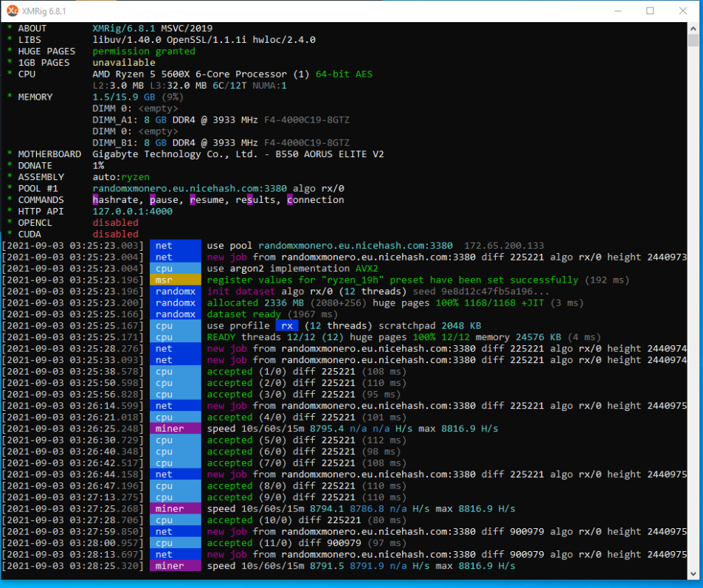This screenshot has width=703, height=588.
Task: Click the 8786.8 60s hashrate value
Action: click(367, 508)
